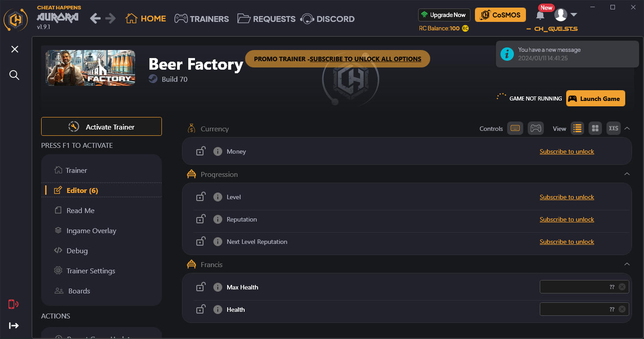
Task: Collapse the Progression section
Action: (x=627, y=174)
